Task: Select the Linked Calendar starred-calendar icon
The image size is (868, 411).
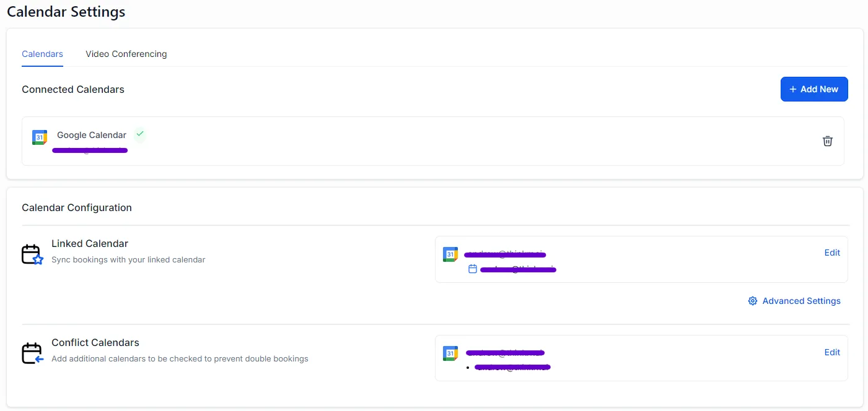Action: pyautogui.click(x=32, y=254)
